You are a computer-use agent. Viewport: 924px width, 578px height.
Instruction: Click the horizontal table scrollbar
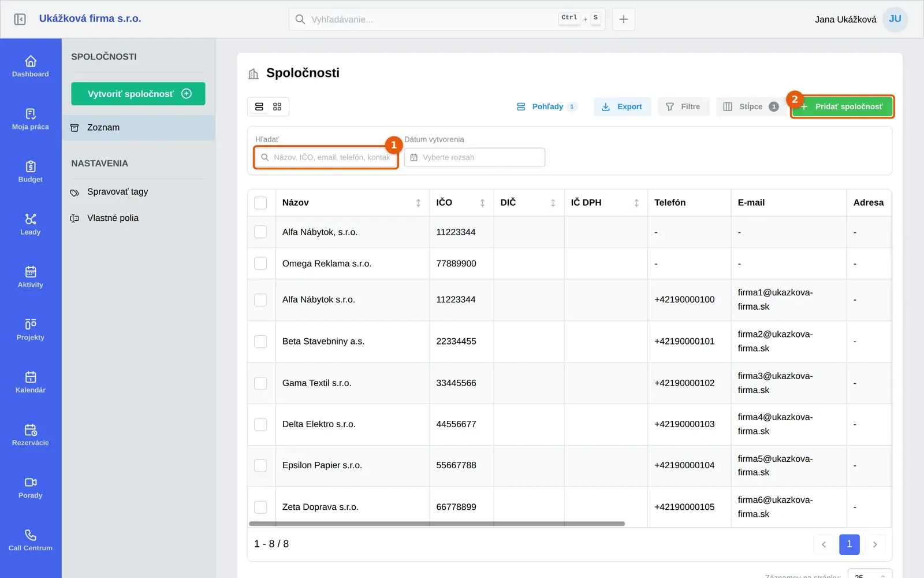[x=437, y=524]
